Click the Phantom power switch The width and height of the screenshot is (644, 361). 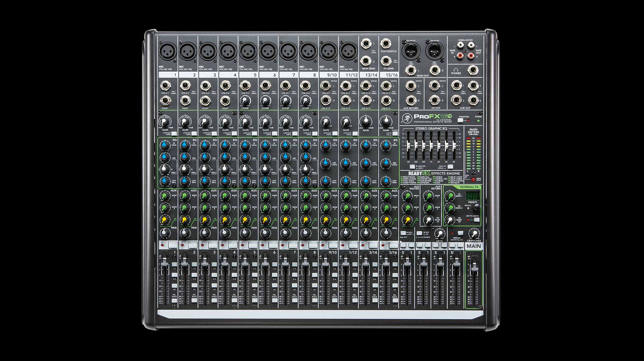pyautogui.click(x=460, y=120)
